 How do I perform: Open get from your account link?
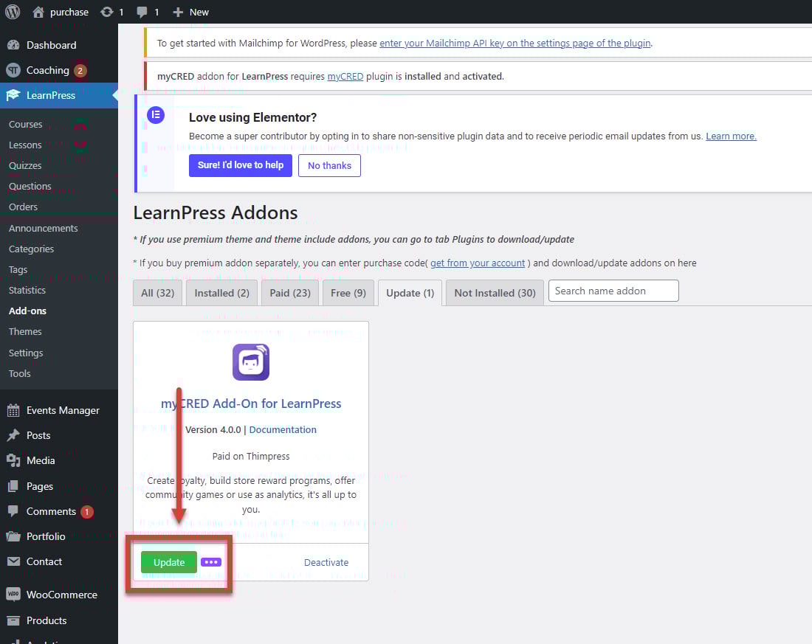click(x=478, y=263)
